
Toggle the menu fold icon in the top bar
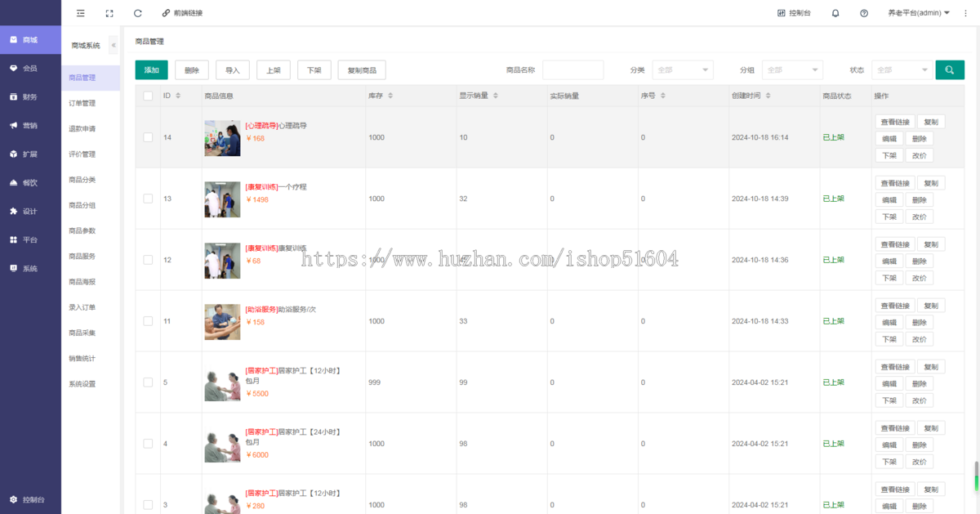pyautogui.click(x=80, y=13)
